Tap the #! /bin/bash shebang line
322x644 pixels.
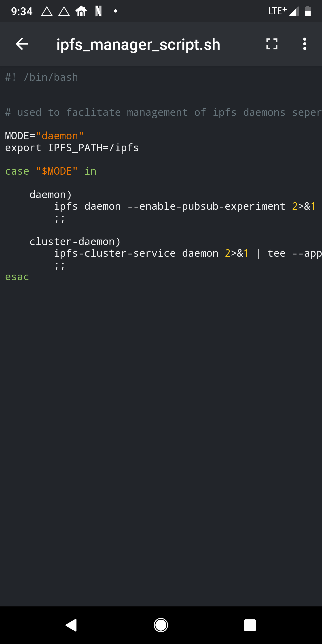pos(42,77)
